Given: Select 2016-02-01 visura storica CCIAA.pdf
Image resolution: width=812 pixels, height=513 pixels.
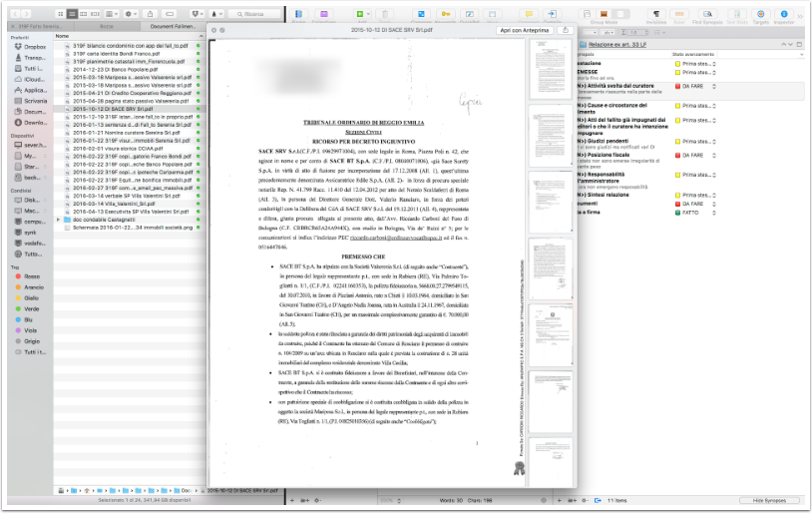Looking at the screenshot, I should (118, 149).
